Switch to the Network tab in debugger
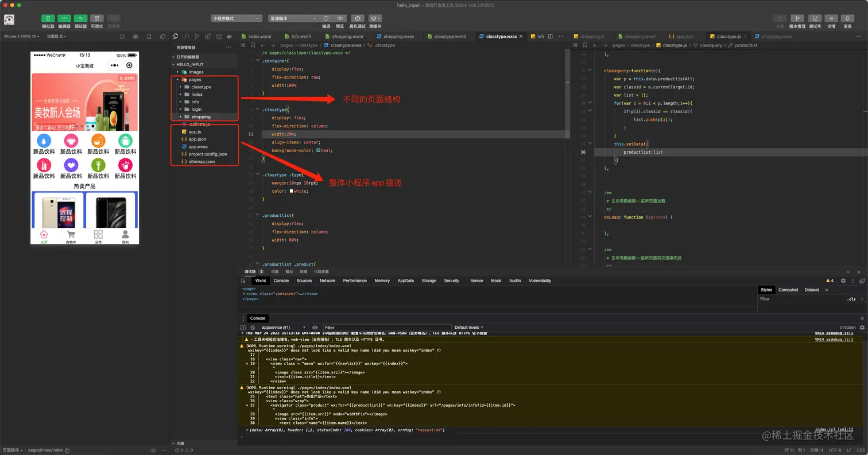868x455 pixels. [327, 281]
